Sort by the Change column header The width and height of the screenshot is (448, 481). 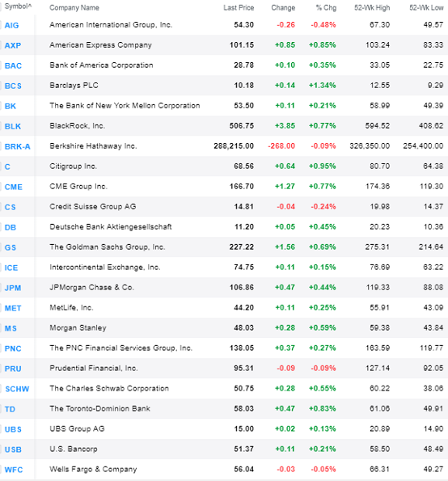(283, 7)
